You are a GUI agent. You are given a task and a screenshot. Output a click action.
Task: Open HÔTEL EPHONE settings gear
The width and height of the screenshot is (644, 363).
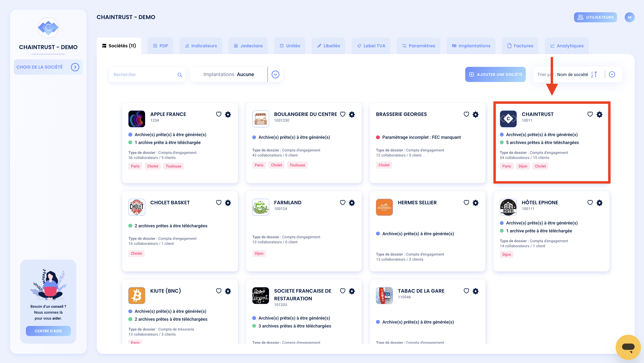point(599,203)
